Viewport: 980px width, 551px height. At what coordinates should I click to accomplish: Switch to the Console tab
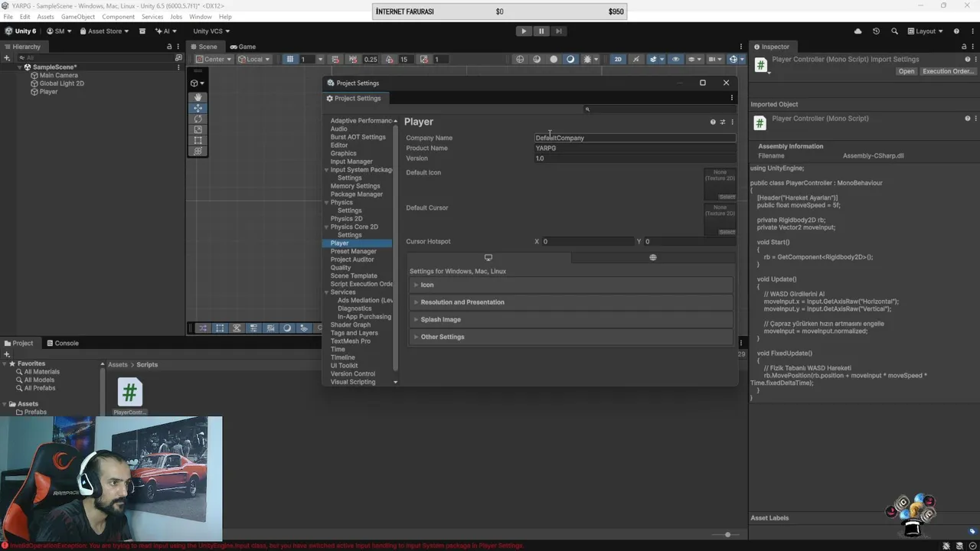62,343
